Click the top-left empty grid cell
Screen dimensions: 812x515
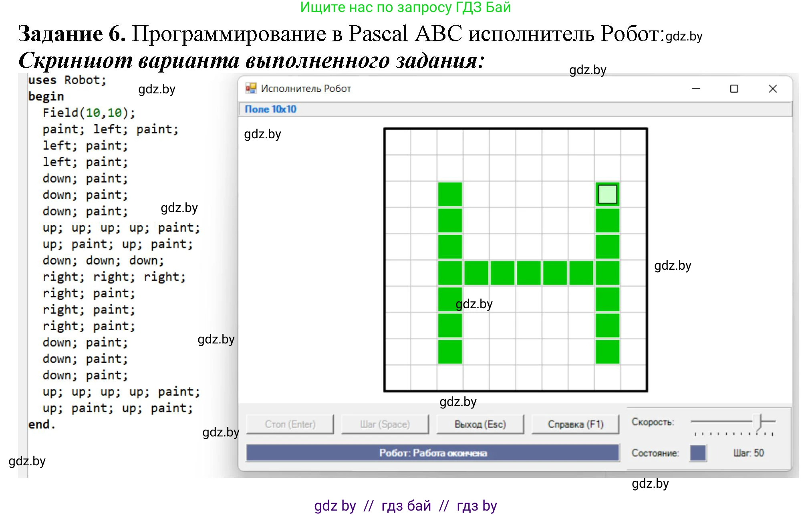[x=397, y=142]
